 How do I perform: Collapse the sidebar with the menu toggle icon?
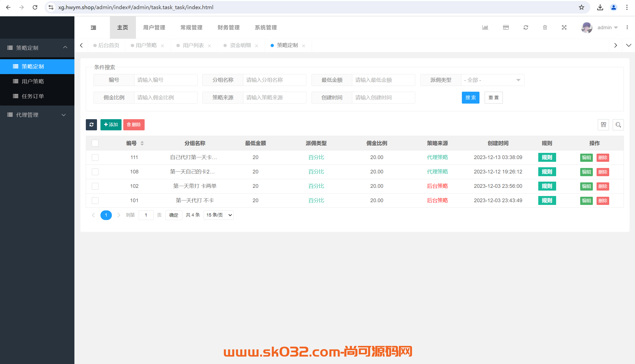pos(93,28)
